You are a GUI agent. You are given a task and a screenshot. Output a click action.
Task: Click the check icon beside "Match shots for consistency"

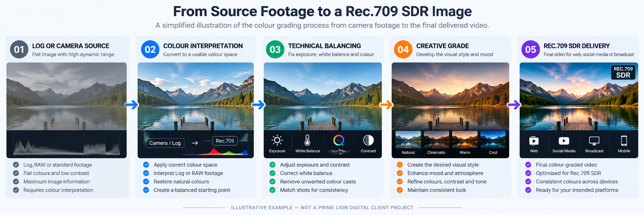pyautogui.click(x=272, y=190)
